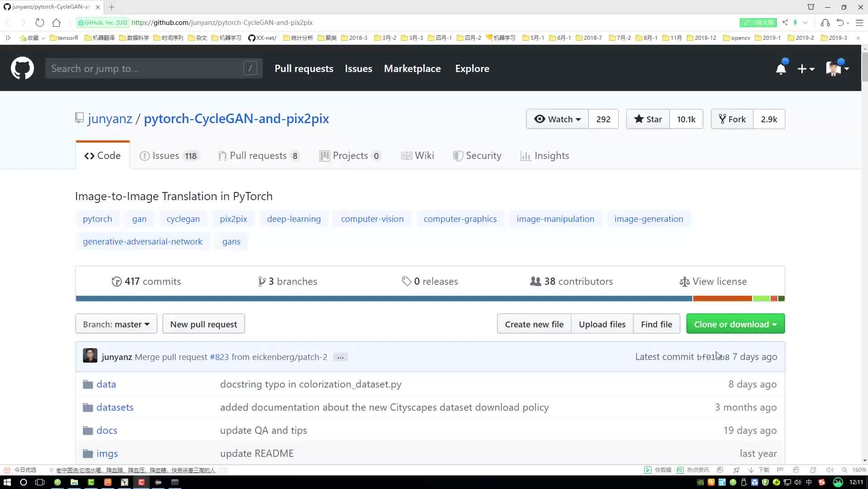Select the generative-adversarial-network topic tag
The image size is (868, 489).
click(x=142, y=241)
